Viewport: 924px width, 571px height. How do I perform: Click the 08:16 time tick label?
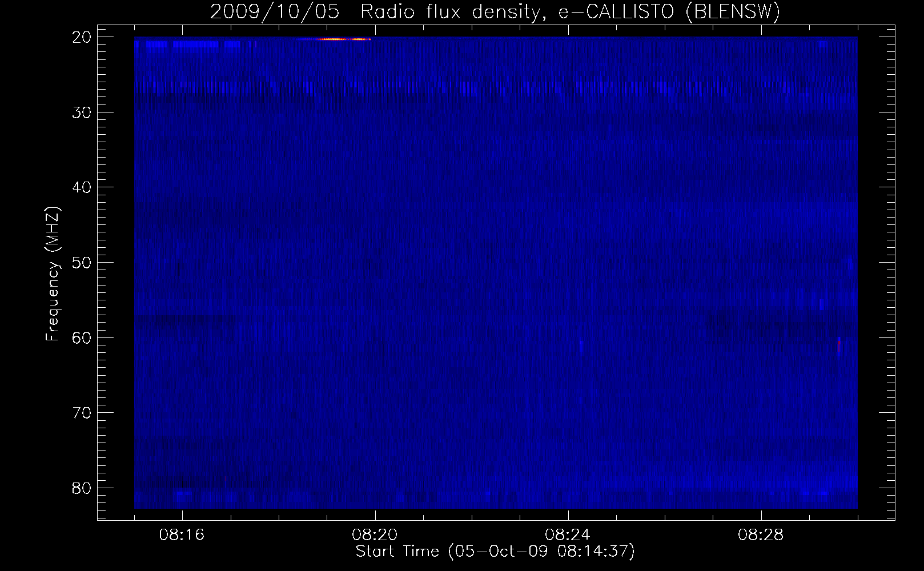(182, 535)
